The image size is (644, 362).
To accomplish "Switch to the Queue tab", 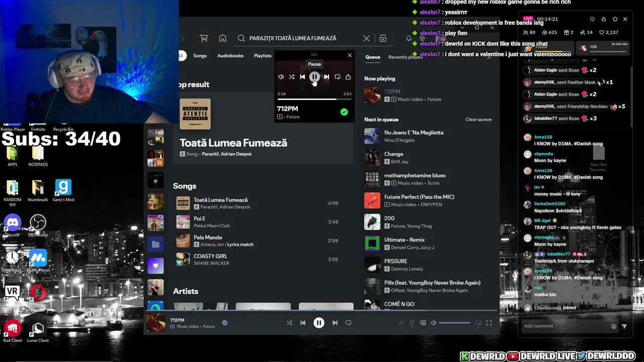I will (373, 57).
